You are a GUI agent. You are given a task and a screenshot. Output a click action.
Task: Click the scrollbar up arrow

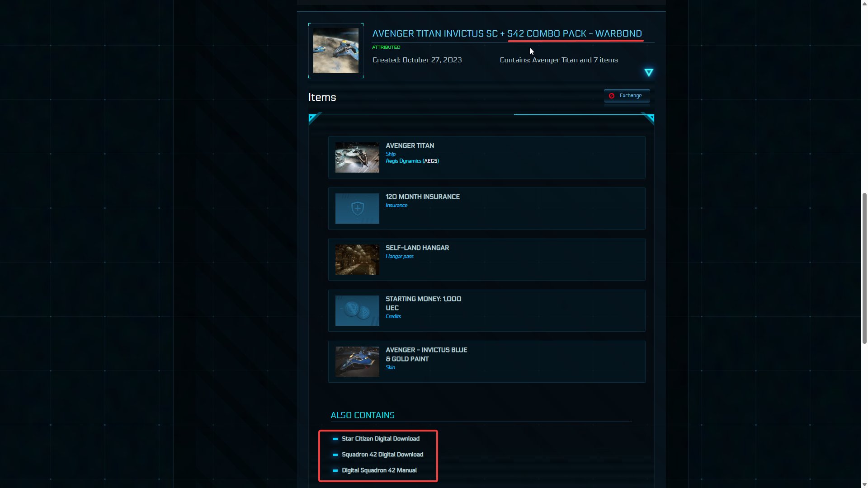[864, 3]
